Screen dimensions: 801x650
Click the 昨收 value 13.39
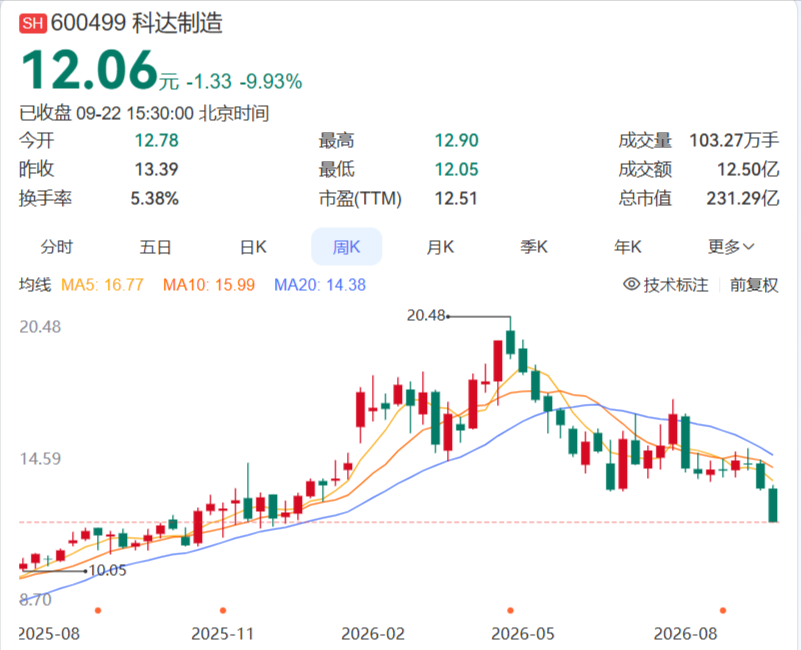pos(156,169)
